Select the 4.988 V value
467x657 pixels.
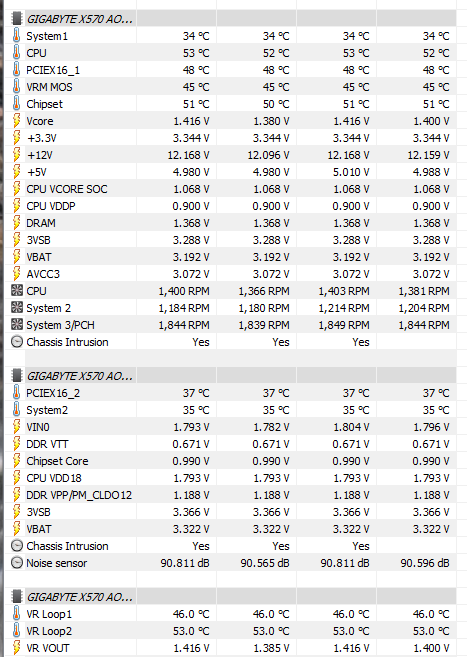pos(431,172)
